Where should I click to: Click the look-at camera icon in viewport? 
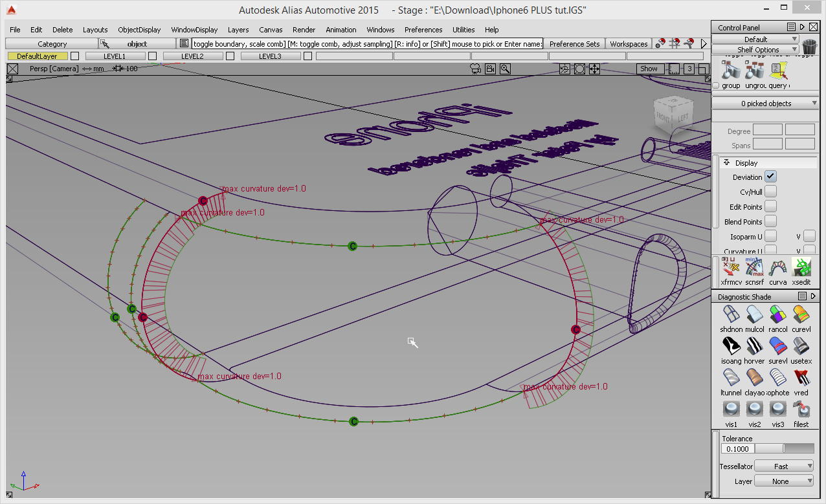tap(476, 69)
